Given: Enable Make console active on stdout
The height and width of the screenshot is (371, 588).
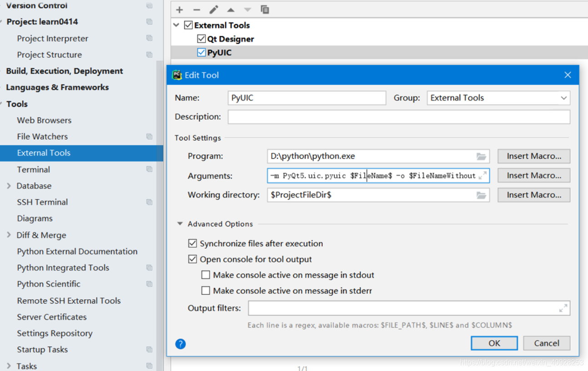Looking at the screenshot, I should point(206,275).
